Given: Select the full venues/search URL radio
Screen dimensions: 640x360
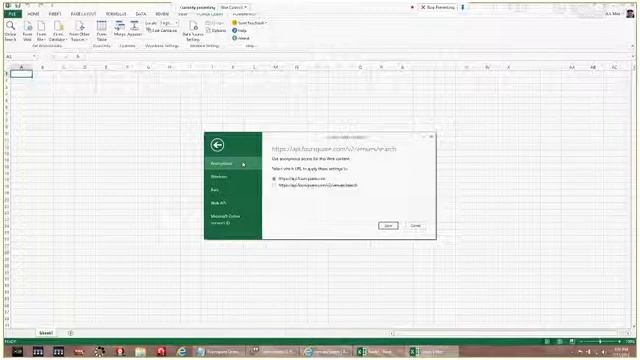Looking at the screenshot, I should point(274,185).
